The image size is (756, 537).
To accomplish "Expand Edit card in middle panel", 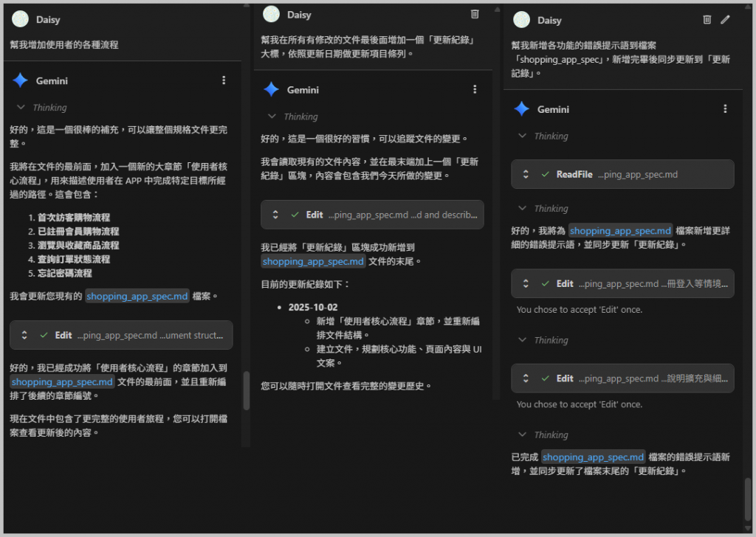I will pyautogui.click(x=275, y=215).
